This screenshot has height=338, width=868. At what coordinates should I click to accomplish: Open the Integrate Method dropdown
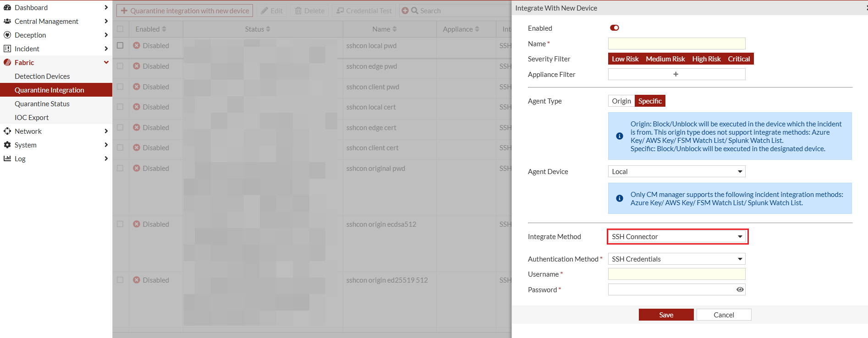pyautogui.click(x=677, y=237)
